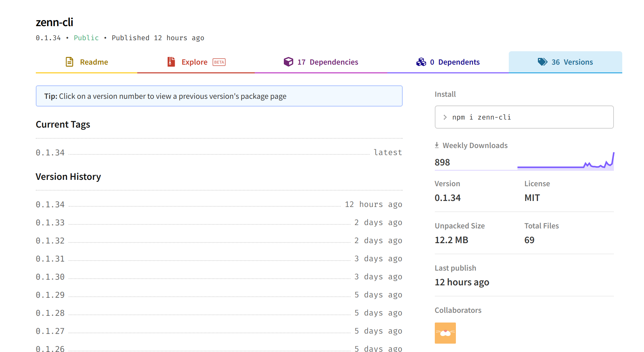Screen dimensions: 644x352
Task: View version 0.1.28 package page
Action: click(50, 313)
